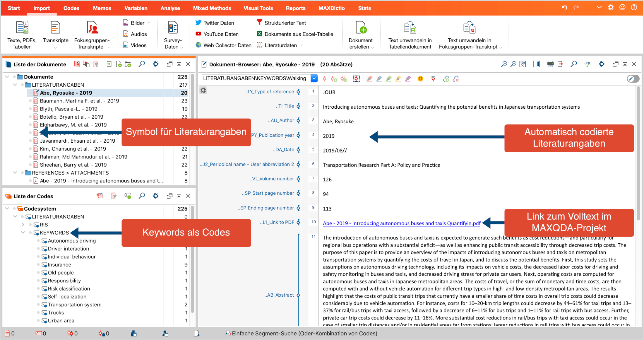Activate the Trucks code dot
Screen dimensions: 644x340
coord(38,312)
